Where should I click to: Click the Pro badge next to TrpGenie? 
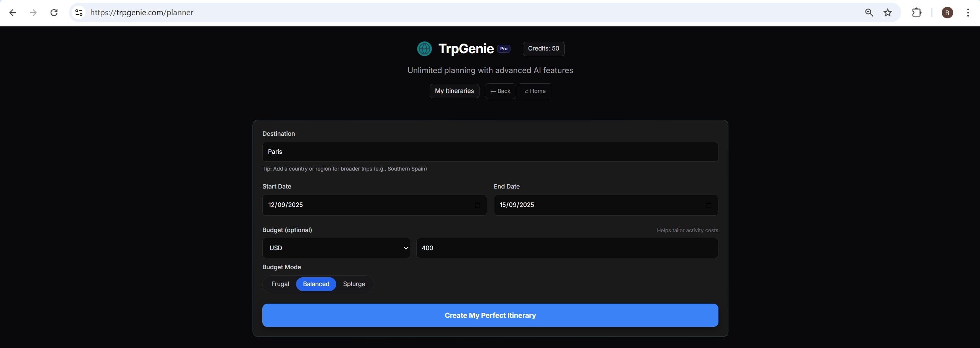(x=504, y=49)
